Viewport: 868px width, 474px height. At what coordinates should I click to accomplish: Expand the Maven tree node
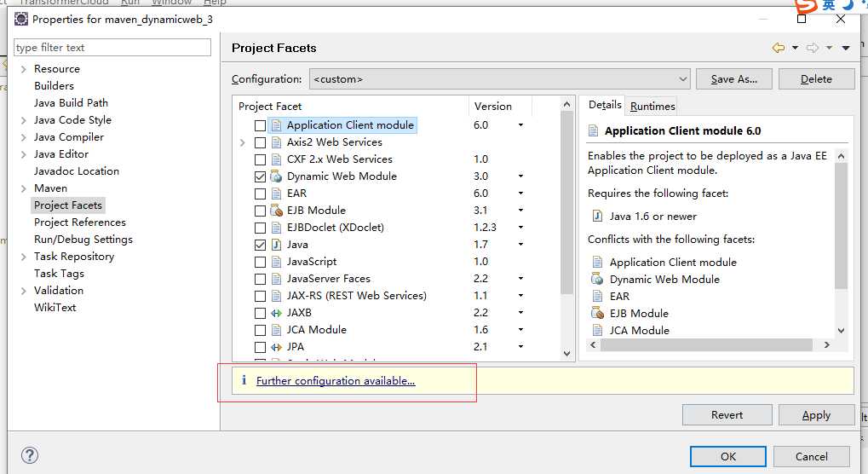pyautogui.click(x=23, y=188)
